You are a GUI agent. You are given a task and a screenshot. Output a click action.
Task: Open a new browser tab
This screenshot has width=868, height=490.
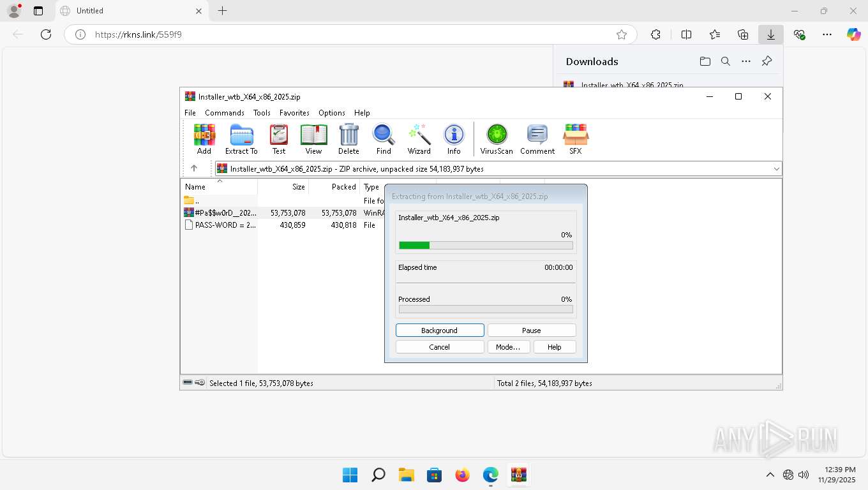(222, 11)
